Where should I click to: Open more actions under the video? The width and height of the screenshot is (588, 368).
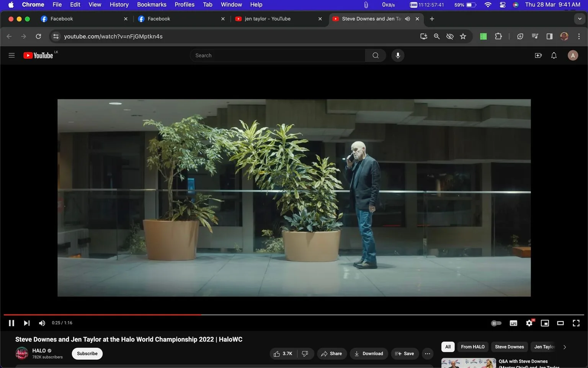[427, 353]
